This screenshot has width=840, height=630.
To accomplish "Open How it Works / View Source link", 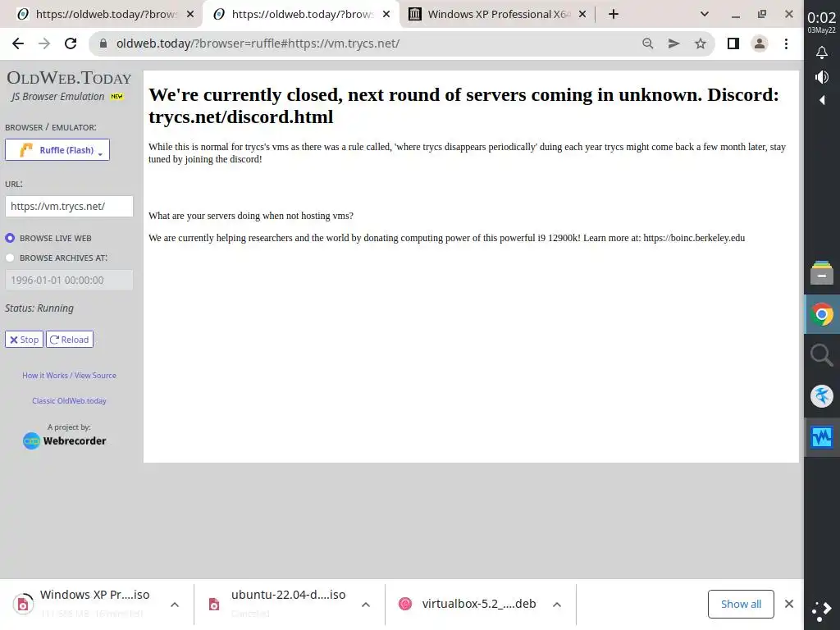I will (69, 376).
